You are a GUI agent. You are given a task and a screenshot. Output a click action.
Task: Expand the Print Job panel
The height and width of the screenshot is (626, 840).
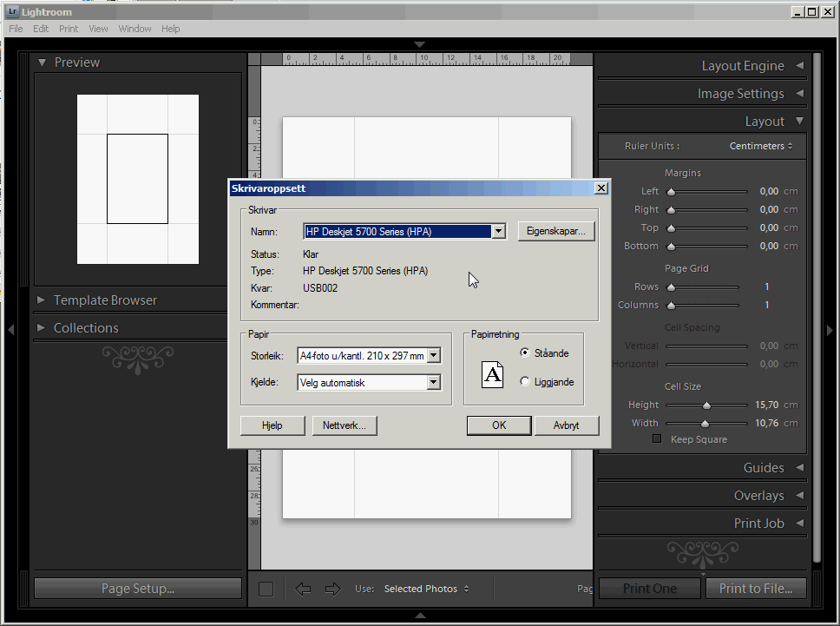coord(800,523)
